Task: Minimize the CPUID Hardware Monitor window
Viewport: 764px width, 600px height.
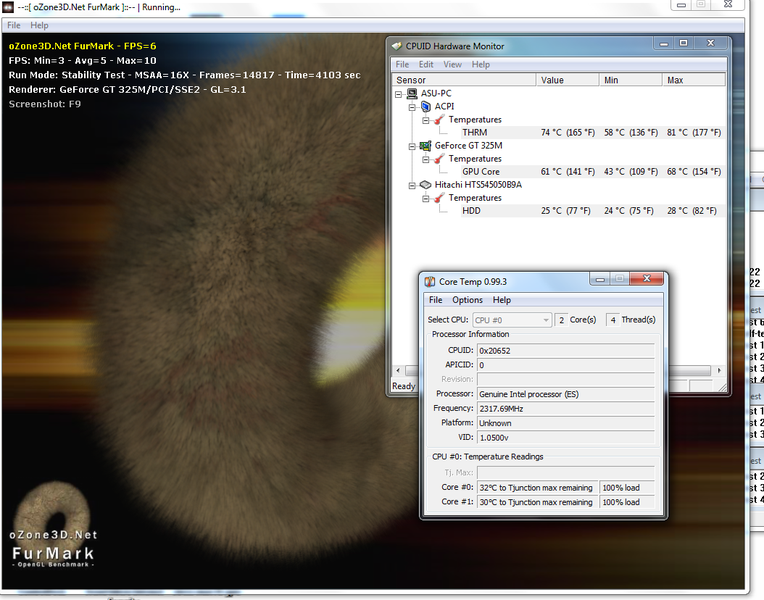Action: coord(664,44)
